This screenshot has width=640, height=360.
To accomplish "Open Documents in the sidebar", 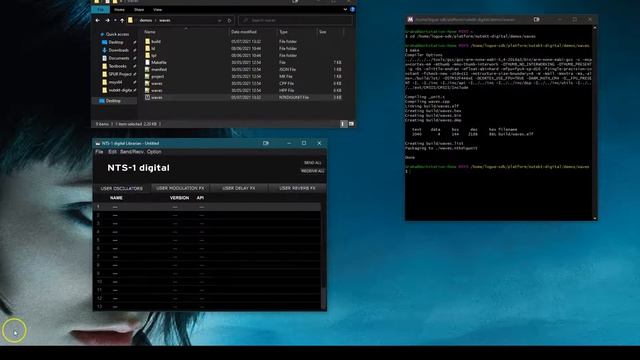I will click(119, 58).
